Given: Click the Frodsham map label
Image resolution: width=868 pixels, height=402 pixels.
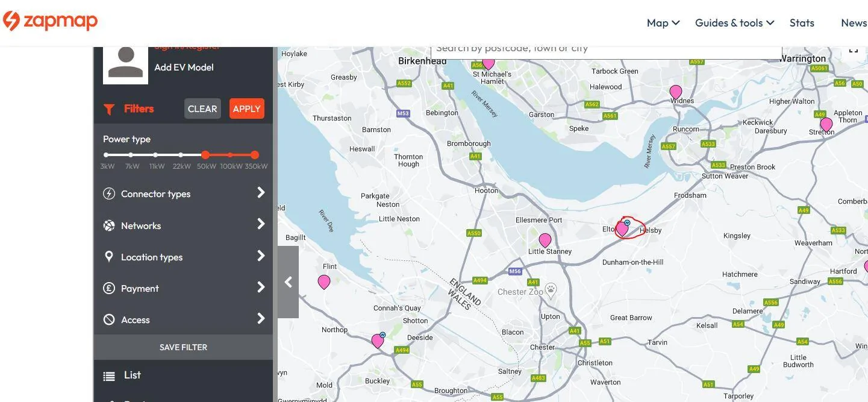Looking at the screenshot, I should click(x=690, y=195).
